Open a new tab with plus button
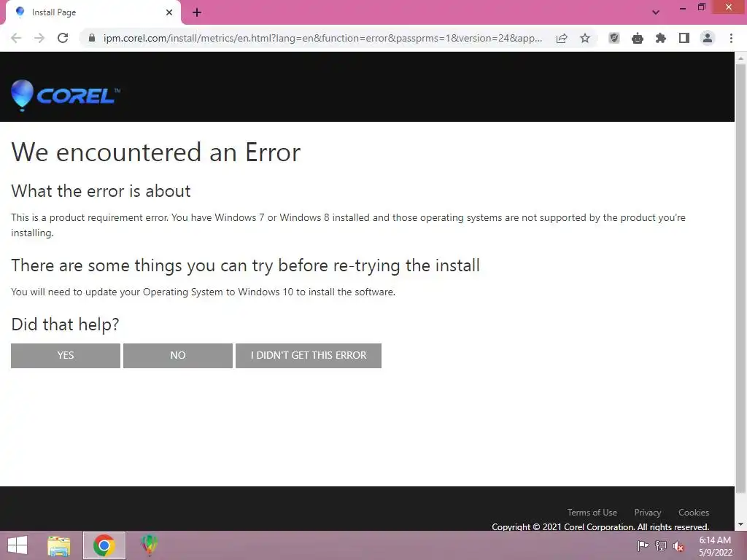747x560 pixels. coord(197,13)
